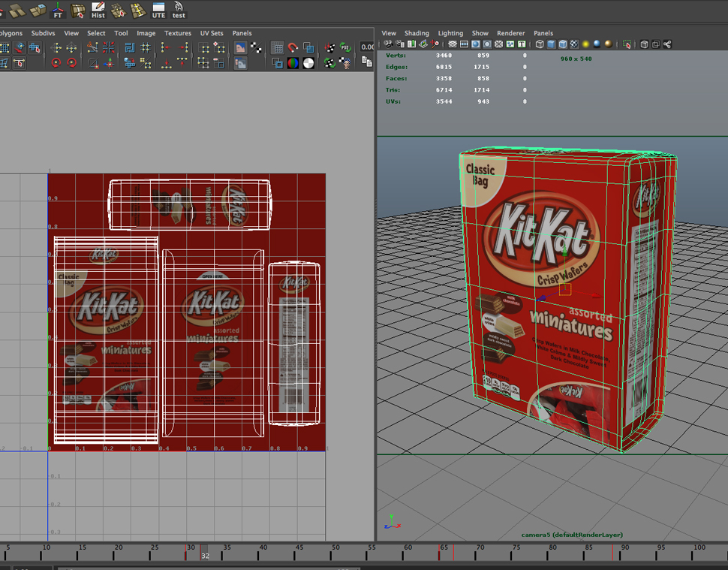Click the camera bookmarks icon
Viewport: 728px width, 570px height.
[x=411, y=44]
